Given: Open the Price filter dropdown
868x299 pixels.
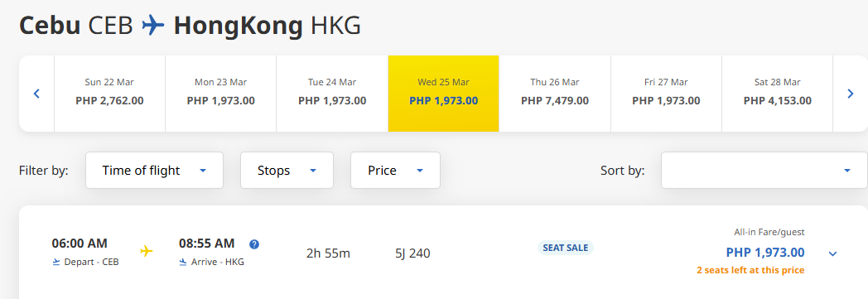Looking at the screenshot, I should pyautogui.click(x=395, y=171).
